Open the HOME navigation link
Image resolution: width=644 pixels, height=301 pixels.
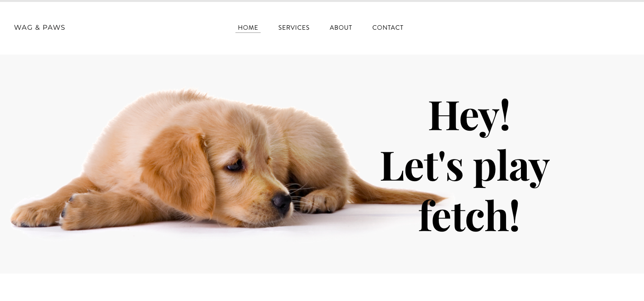pos(248,27)
